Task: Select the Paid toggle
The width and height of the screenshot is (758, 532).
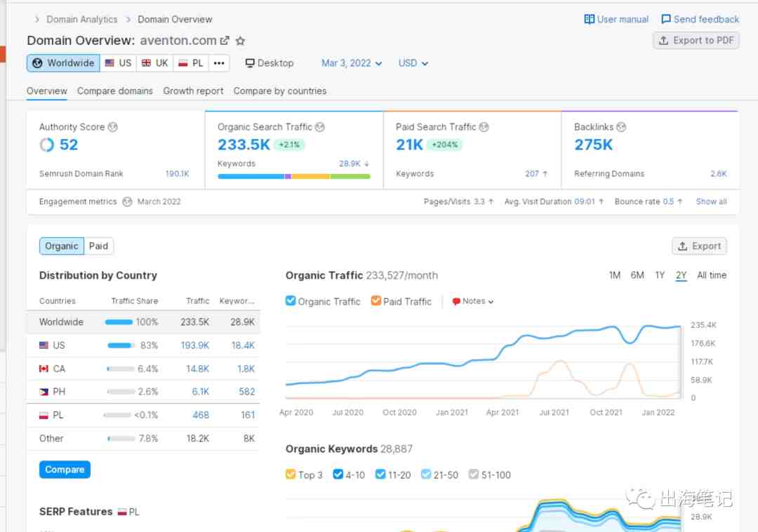Action: (x=99, y=246)
